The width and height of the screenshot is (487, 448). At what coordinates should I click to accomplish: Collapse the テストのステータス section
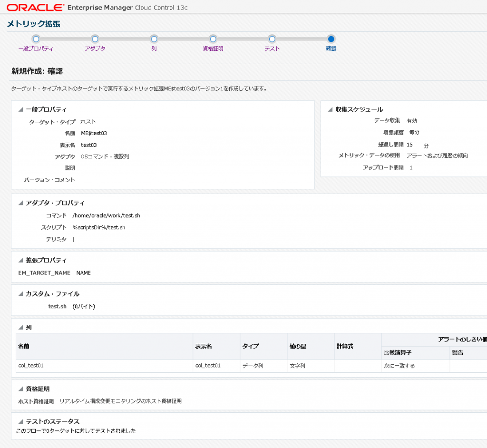21,422
